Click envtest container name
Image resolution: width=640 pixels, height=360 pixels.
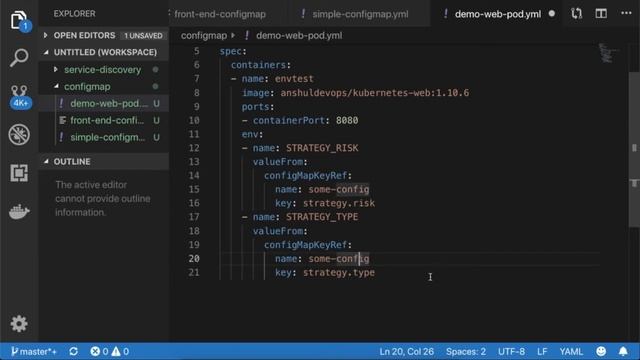pyautogui.click(x=294, y=78)
